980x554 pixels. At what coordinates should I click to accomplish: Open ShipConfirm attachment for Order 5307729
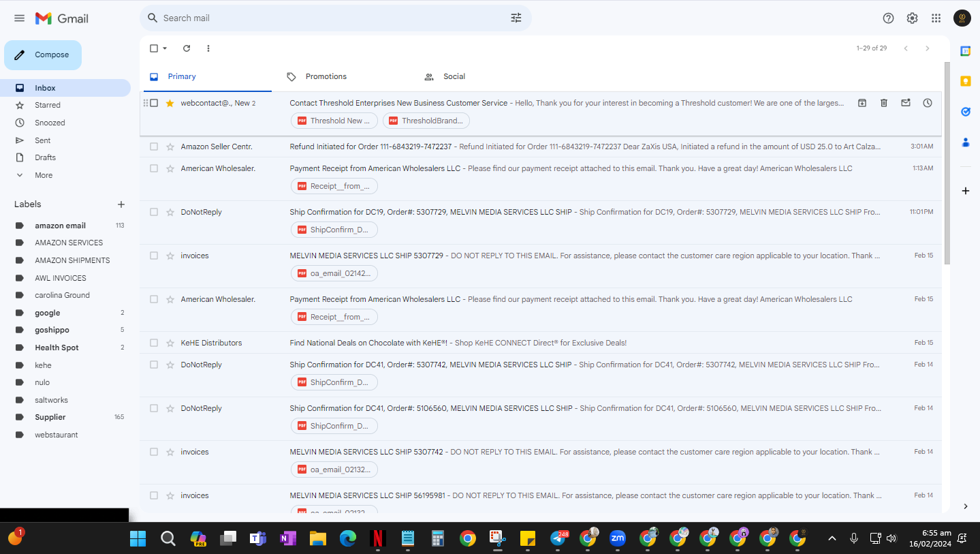point(334,230)
